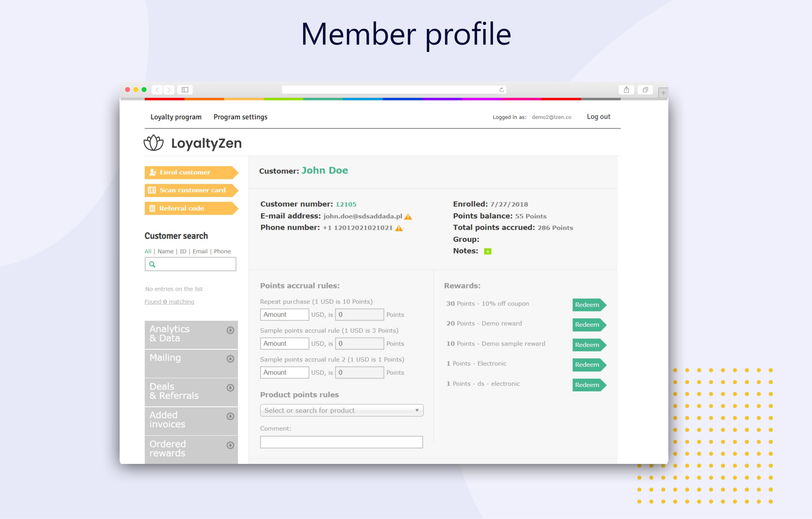Click the browser reload icon in address bar
The image size is (812, 519).
coord(502,90)
